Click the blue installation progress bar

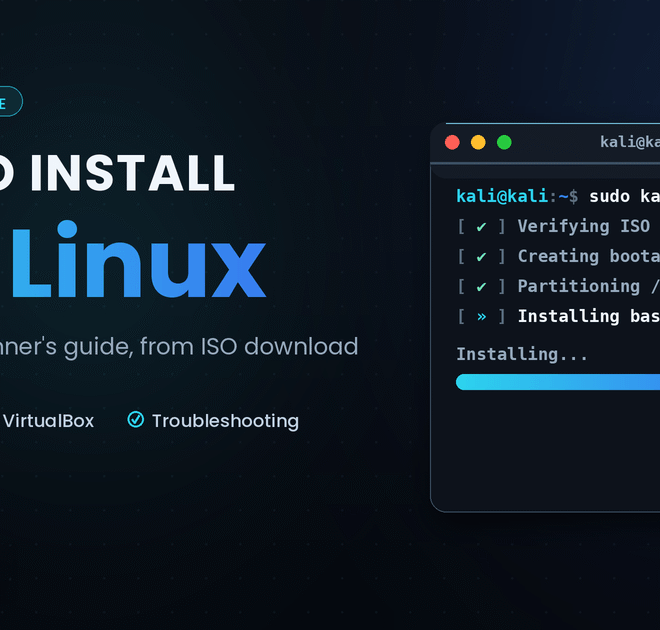pyautogui.click(x=558, y=382)
